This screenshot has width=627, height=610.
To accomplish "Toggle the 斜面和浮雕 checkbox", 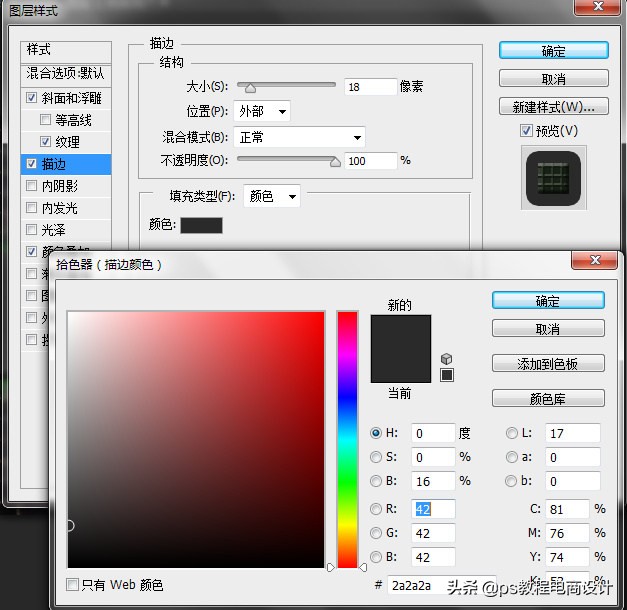I will pyautogui.click(x=31, y=98).
